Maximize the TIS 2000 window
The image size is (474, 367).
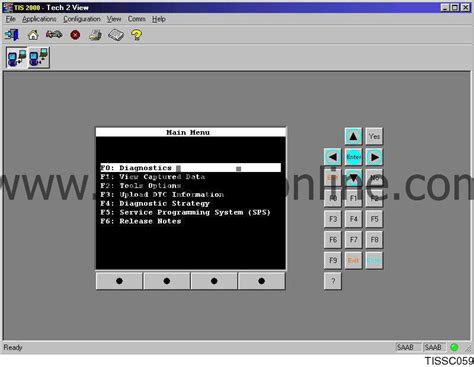[x=455, y=7]
